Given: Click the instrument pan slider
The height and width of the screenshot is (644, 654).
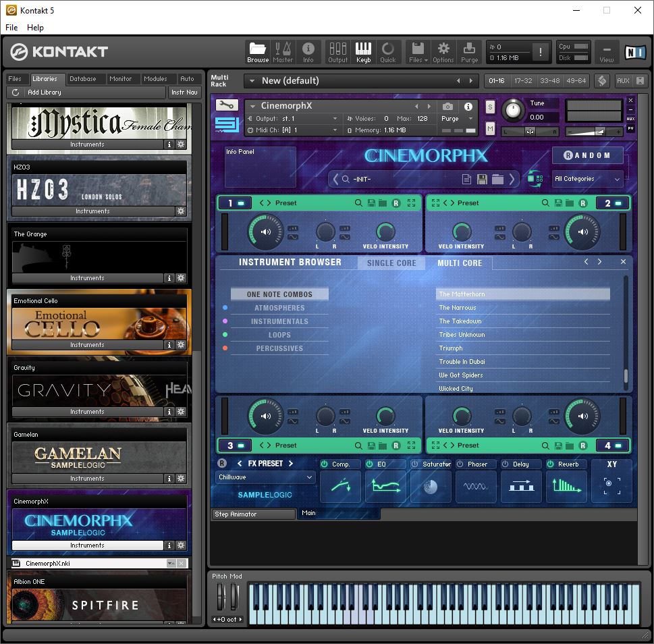Looking at the screenshot, I should point(530,132).
